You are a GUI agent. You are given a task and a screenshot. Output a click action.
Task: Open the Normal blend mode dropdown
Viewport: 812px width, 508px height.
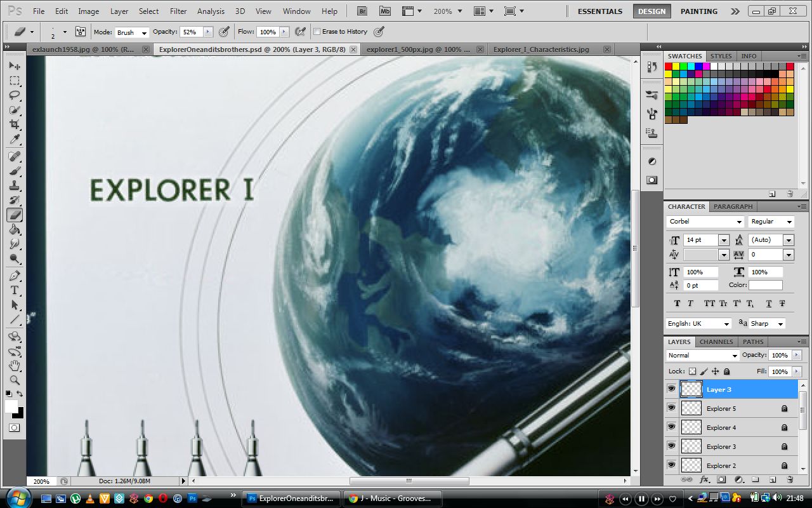[703, 356]
